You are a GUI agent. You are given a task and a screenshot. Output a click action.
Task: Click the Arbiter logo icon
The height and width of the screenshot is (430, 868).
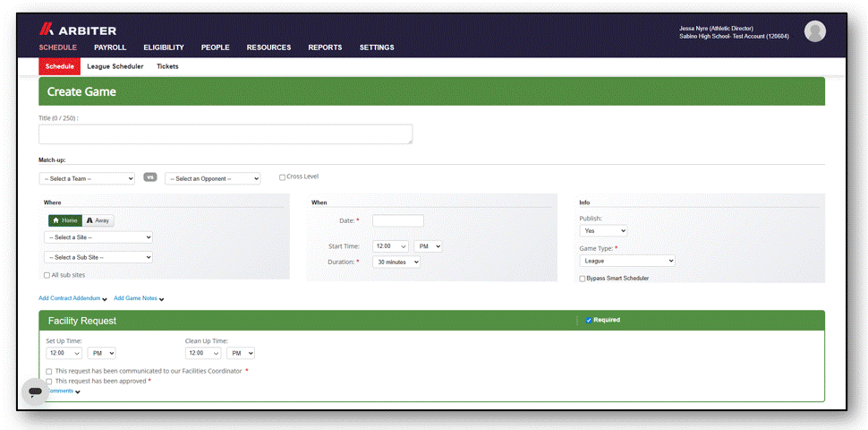(46, 30)
